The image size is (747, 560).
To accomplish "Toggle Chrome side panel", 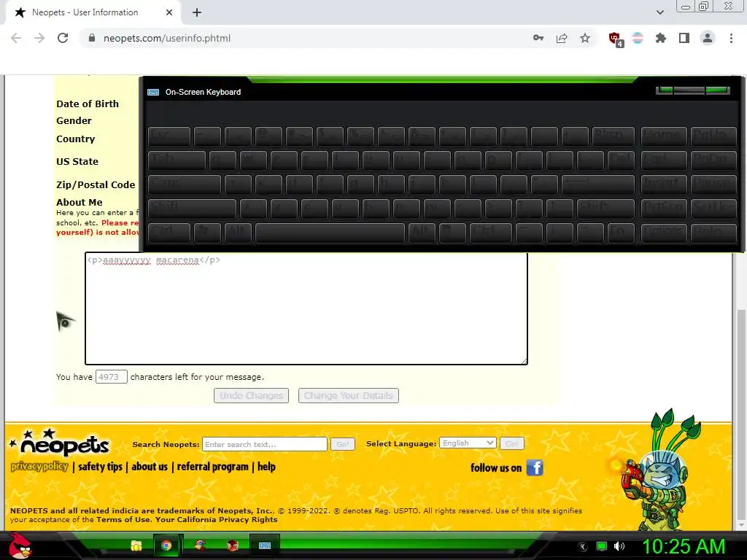I will coord(684,38).
